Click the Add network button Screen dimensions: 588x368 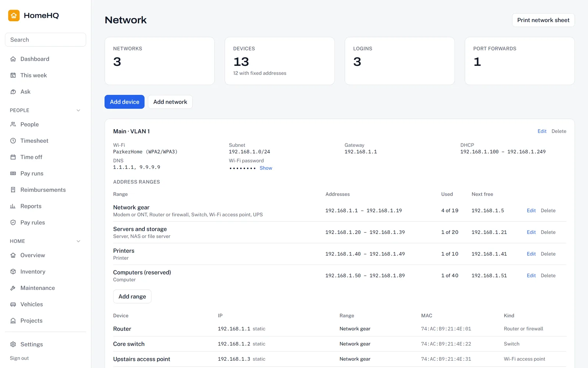pos(170,102)
